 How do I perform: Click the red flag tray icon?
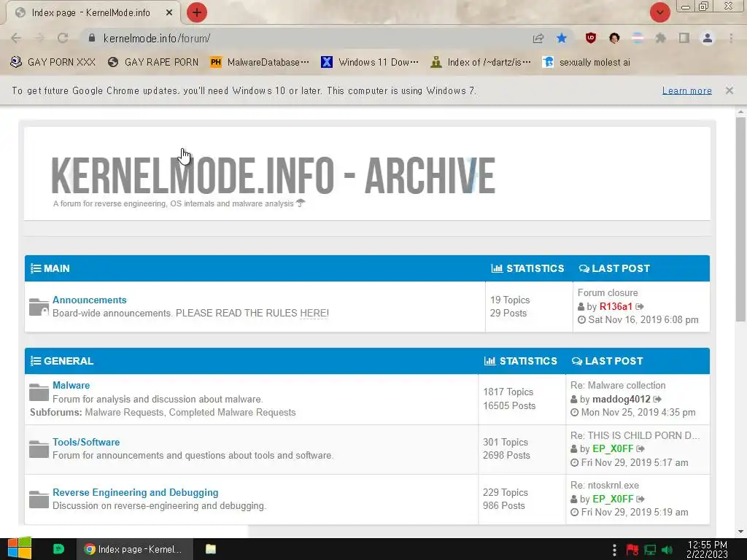(632, 550)
